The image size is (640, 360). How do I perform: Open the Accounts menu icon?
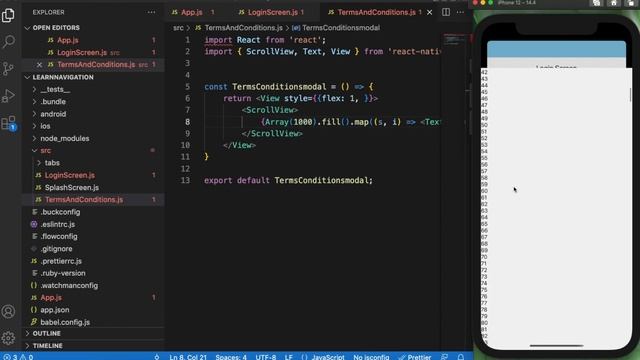pos(8,311)
